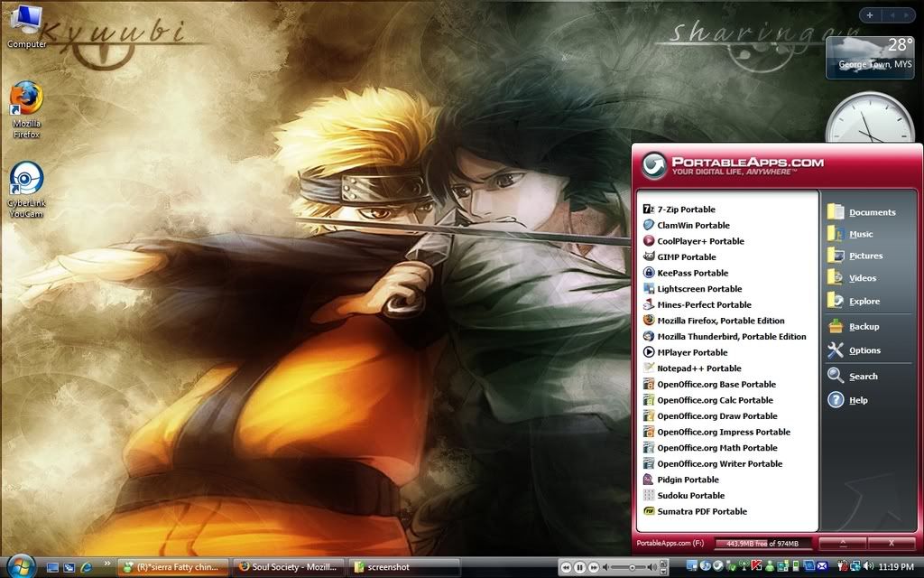Click Show Desktop in Quick Launch
The image size is (924, 578).
coord(52,567)
